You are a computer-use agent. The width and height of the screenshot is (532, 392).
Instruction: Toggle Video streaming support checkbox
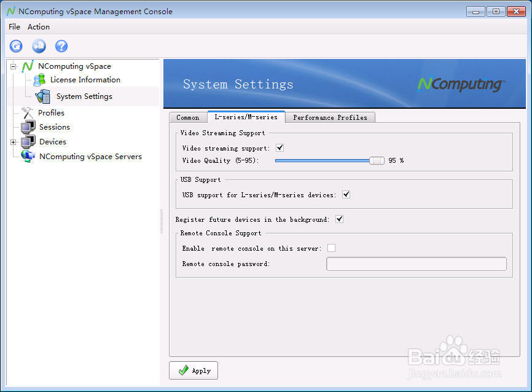(280, 148)
